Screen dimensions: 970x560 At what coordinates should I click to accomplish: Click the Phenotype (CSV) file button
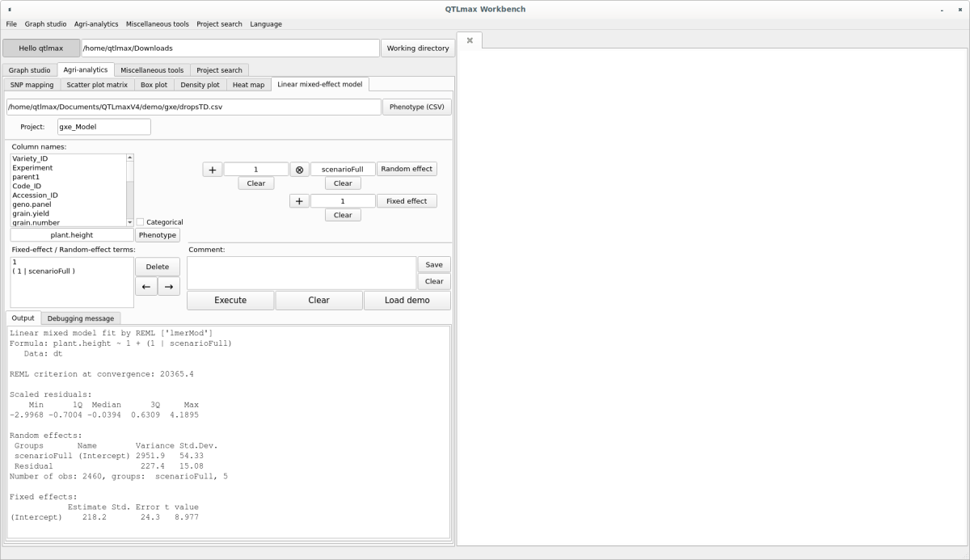pyautogui.click(x=416, y=107)
